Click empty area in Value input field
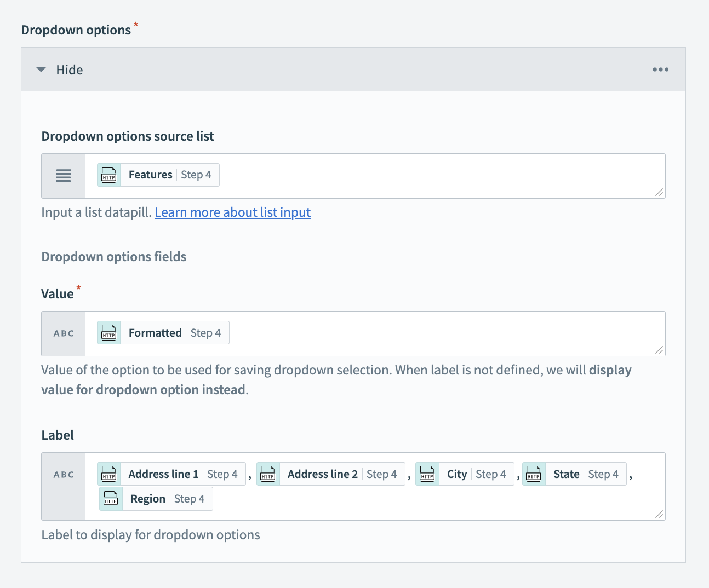The height and width of the screenshot is (588, 709). tap(438, 333)
